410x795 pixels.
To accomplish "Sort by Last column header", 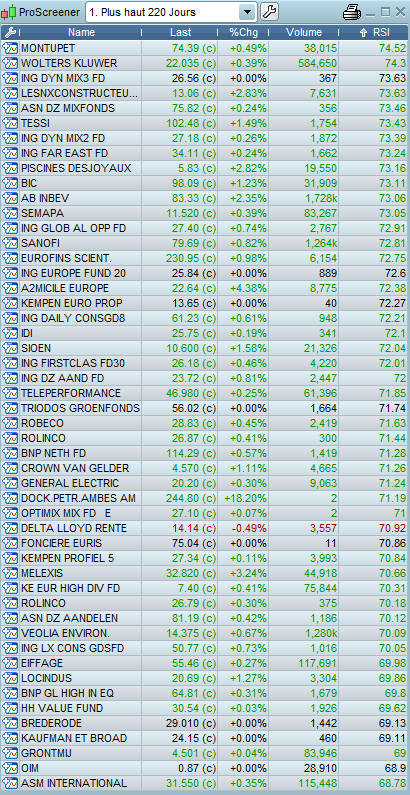I will tap(180, 32).
